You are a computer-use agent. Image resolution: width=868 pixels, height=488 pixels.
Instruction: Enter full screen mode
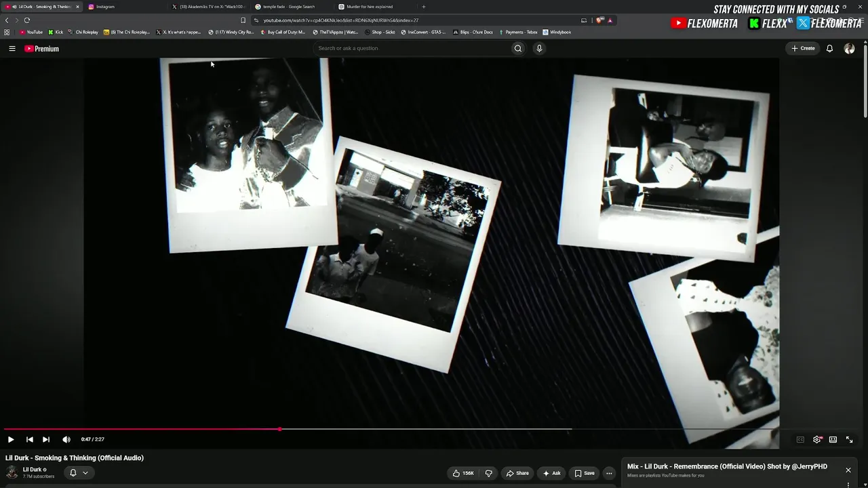pos(849,439)
